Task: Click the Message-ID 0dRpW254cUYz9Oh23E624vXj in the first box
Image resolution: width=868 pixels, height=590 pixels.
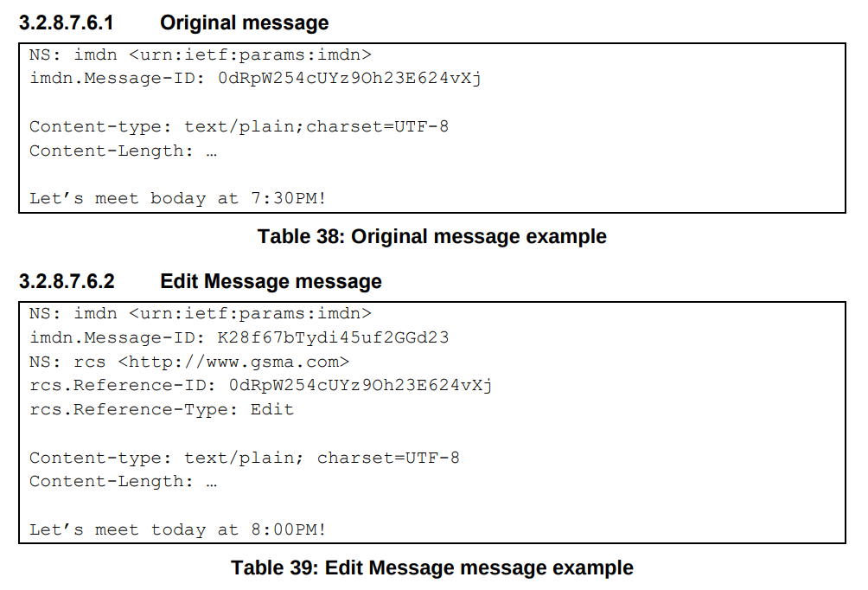Action: (349, 78)
